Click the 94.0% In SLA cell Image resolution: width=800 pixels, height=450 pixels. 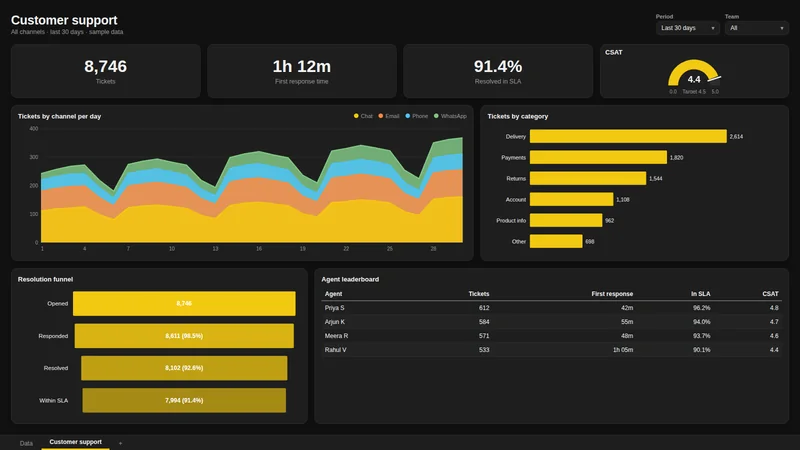click(x=702, y=322)
